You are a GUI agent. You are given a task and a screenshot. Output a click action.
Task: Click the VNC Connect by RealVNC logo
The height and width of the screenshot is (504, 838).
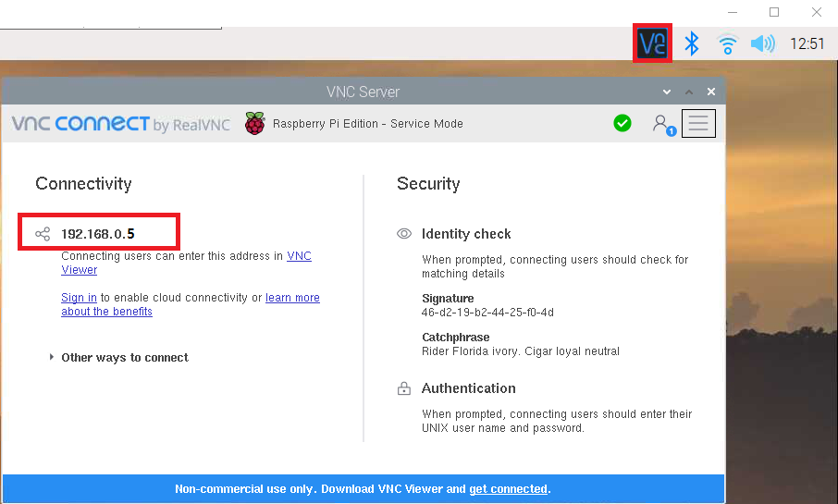[121, 124]
